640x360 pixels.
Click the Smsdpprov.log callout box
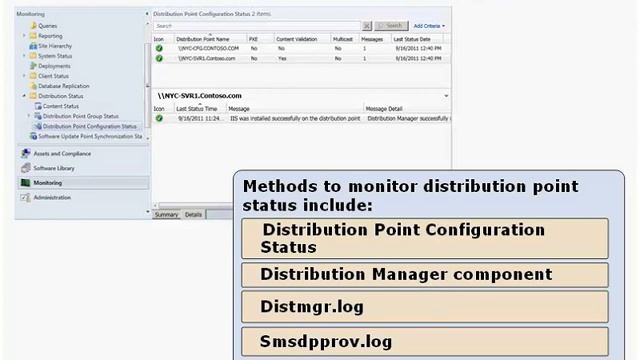425,342
